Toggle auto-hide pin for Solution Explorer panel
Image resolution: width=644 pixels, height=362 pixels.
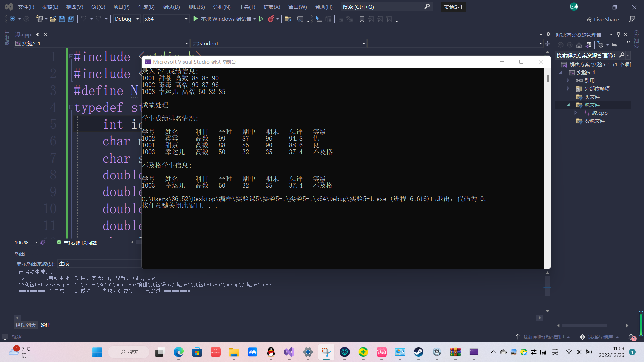point(618,35)
